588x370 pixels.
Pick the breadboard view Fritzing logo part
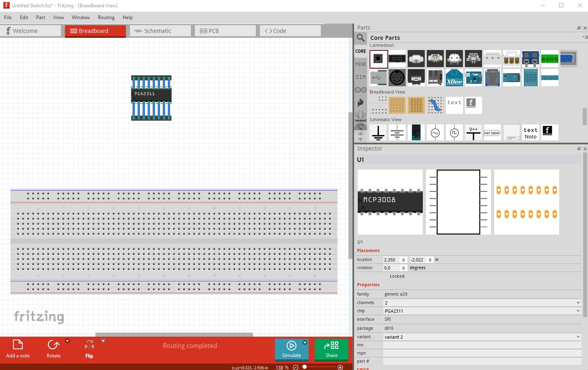473,105
